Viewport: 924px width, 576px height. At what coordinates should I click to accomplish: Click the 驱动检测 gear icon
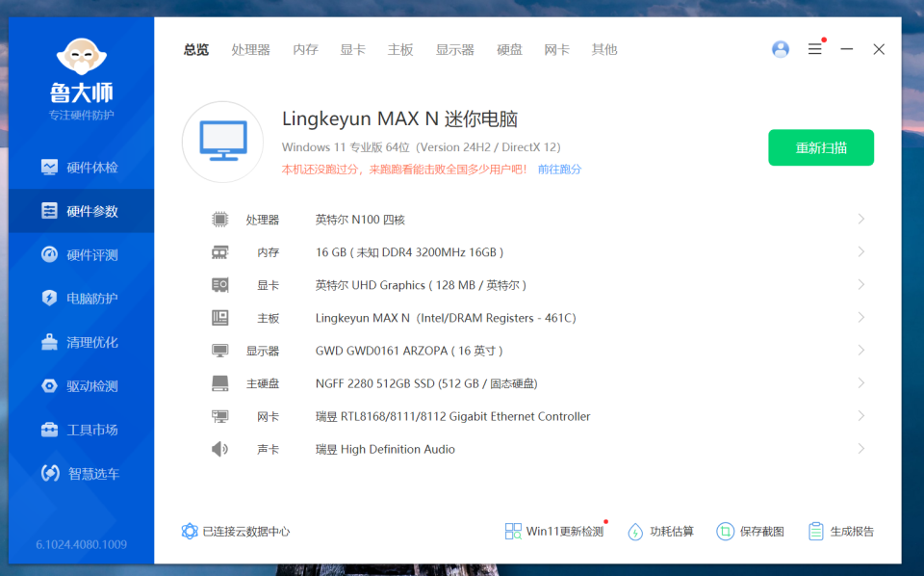click(x=49, y=386)
